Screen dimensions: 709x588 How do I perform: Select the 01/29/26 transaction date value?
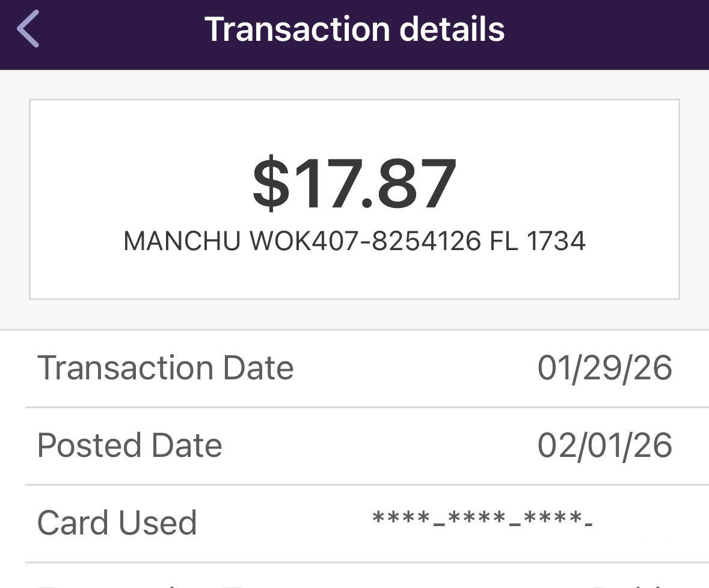[x=604, y=368]
